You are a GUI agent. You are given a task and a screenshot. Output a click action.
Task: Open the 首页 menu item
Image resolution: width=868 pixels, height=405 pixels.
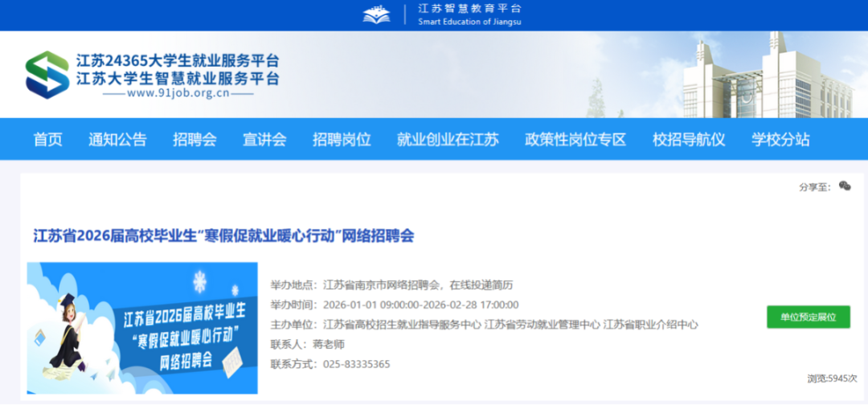47,139
